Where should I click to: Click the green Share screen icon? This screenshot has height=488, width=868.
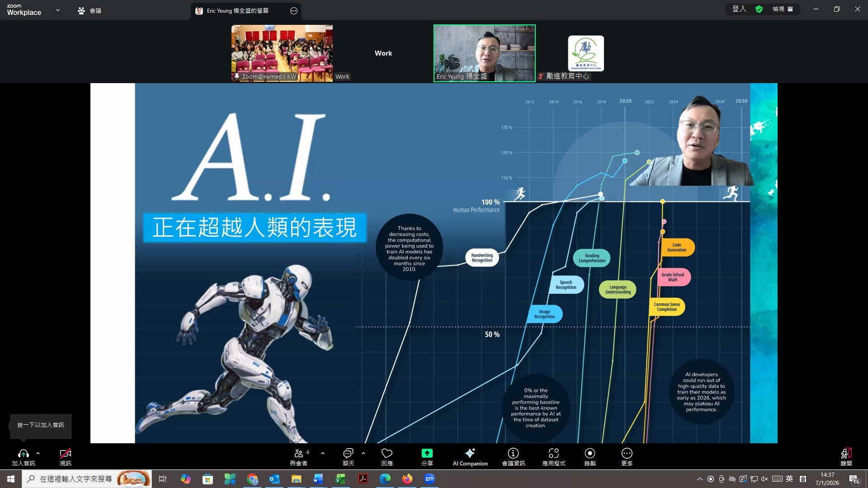pos(427,453)
